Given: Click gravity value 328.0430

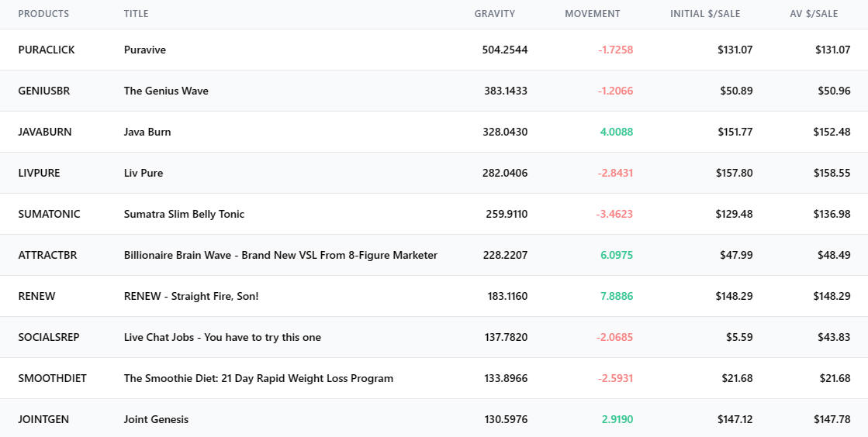Looking at the screenshot, I should [x=506, y=132].
